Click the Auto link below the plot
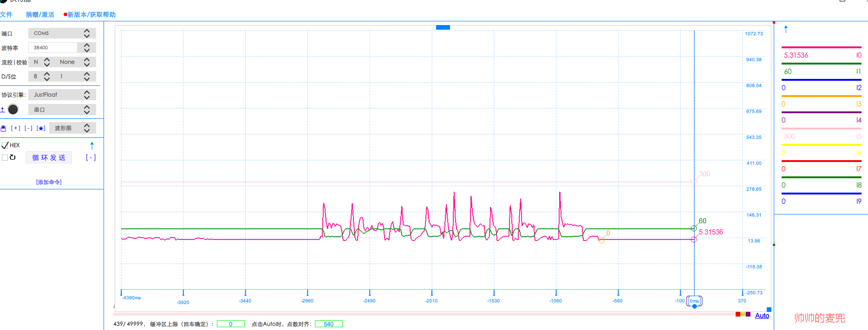Screen dimensions: 868x330 click(762, 316)
